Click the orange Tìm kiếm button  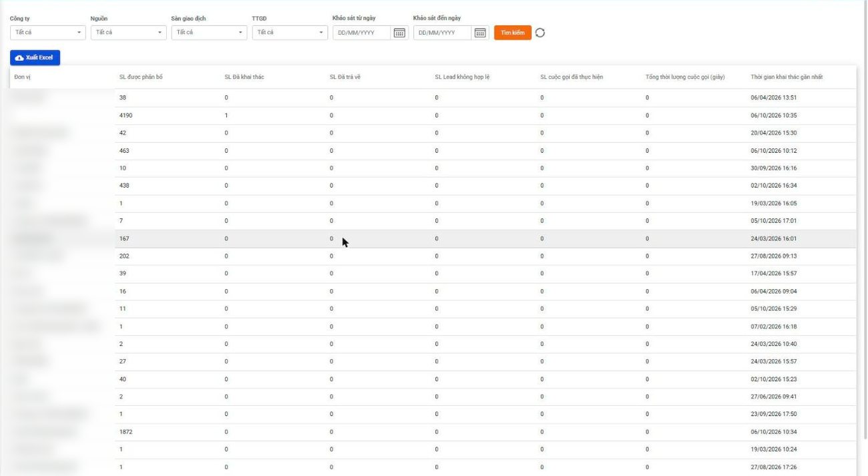(513, 33)
